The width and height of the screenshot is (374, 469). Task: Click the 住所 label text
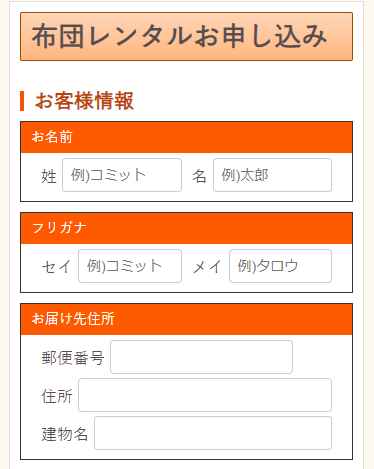(57, 396)
